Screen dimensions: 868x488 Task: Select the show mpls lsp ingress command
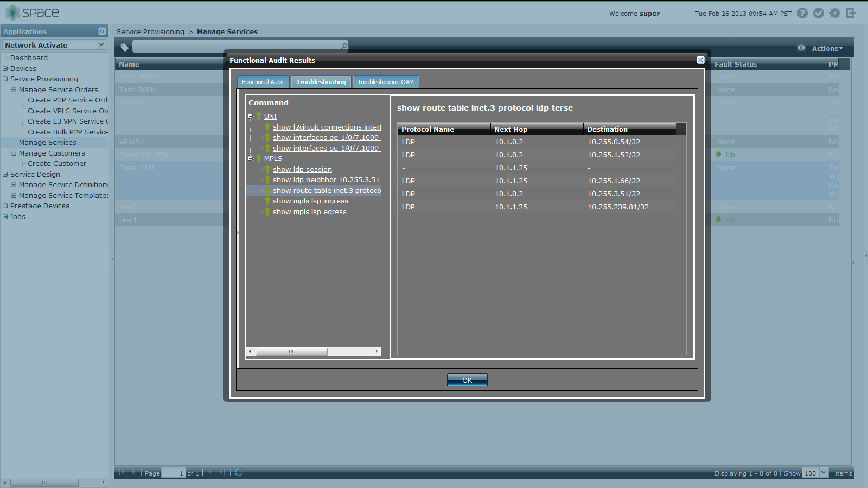[310, 201]
